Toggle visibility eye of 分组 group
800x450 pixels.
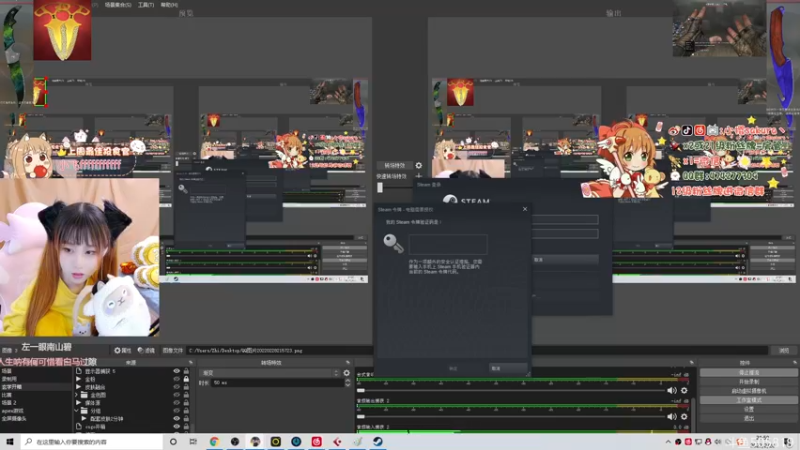coord(177,411)
